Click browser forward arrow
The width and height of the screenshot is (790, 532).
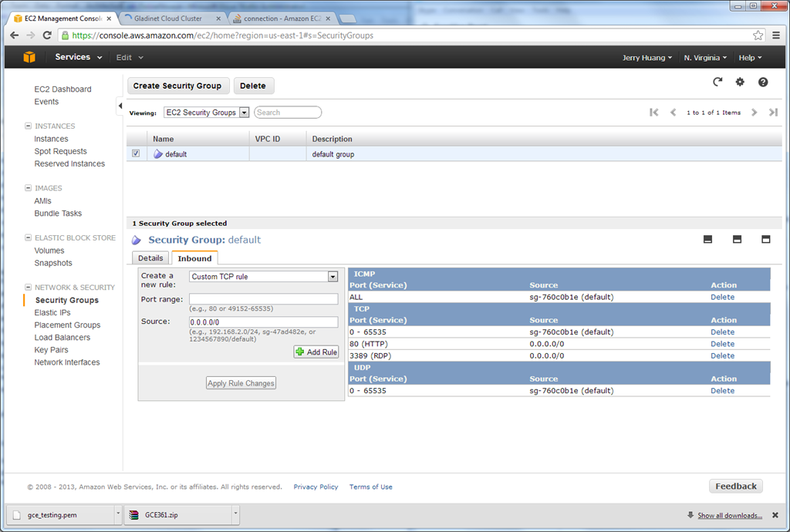(x=31, y=35)
